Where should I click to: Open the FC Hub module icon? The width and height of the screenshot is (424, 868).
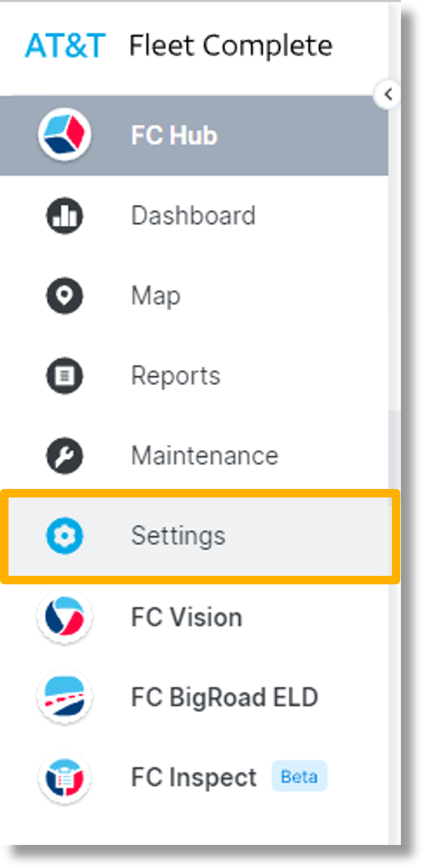64,135
